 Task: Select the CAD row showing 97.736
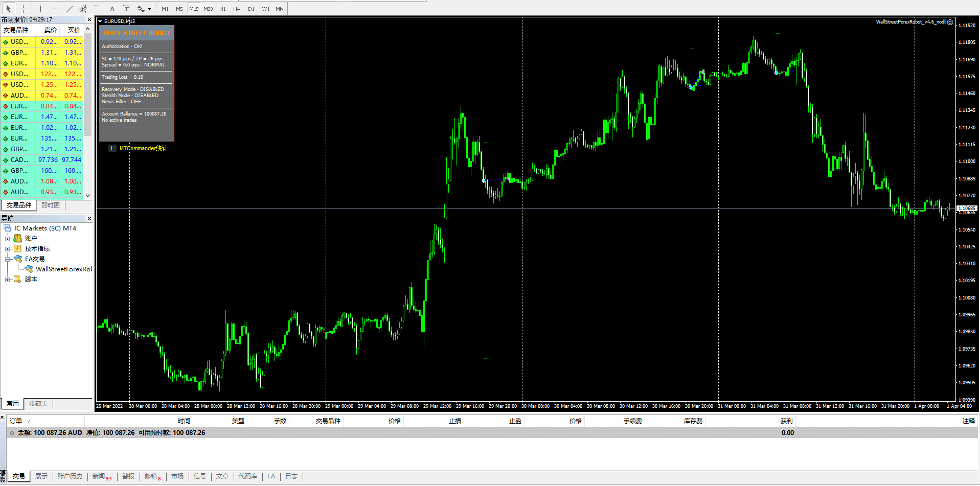42,160
